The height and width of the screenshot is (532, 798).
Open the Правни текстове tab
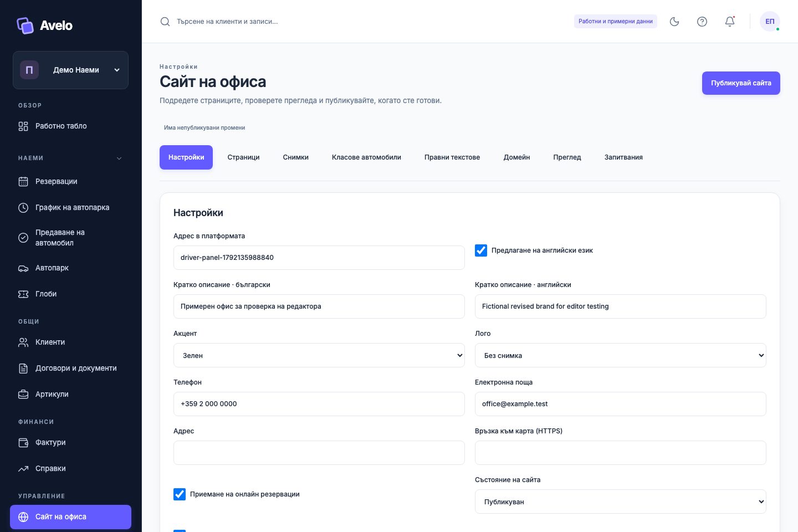[x=452, y=157]
